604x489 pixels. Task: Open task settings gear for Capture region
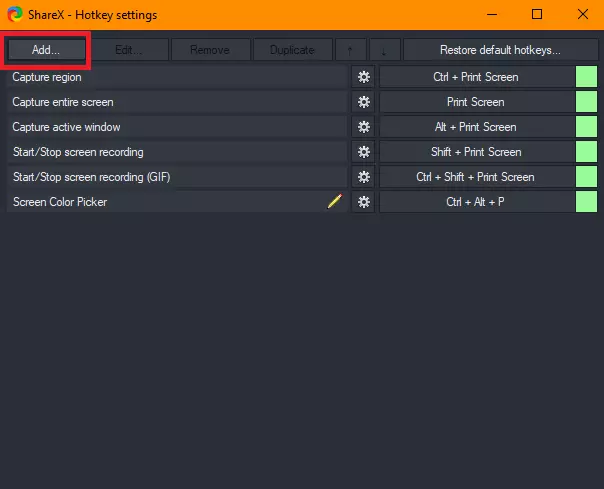point(364,77)
